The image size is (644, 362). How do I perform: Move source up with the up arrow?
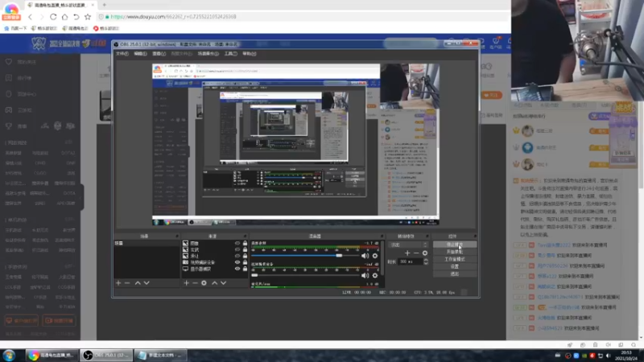pos(214,283)
